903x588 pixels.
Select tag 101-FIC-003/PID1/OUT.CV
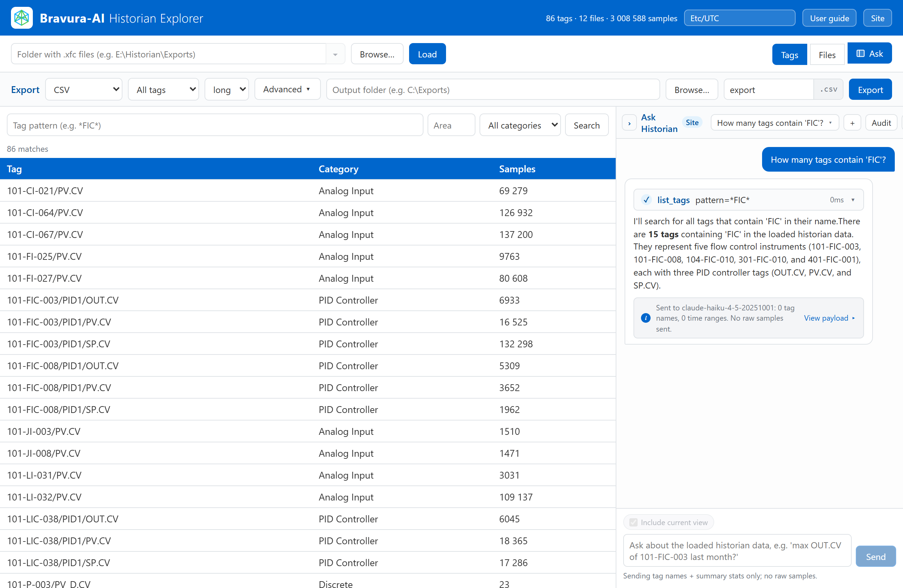coord(307,300)
